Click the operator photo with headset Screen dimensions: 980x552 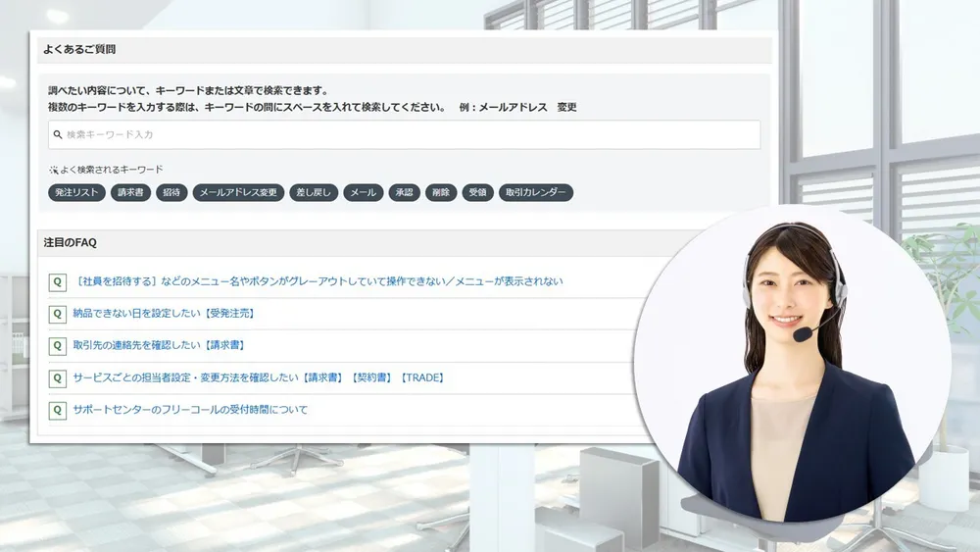click(792, 365)
